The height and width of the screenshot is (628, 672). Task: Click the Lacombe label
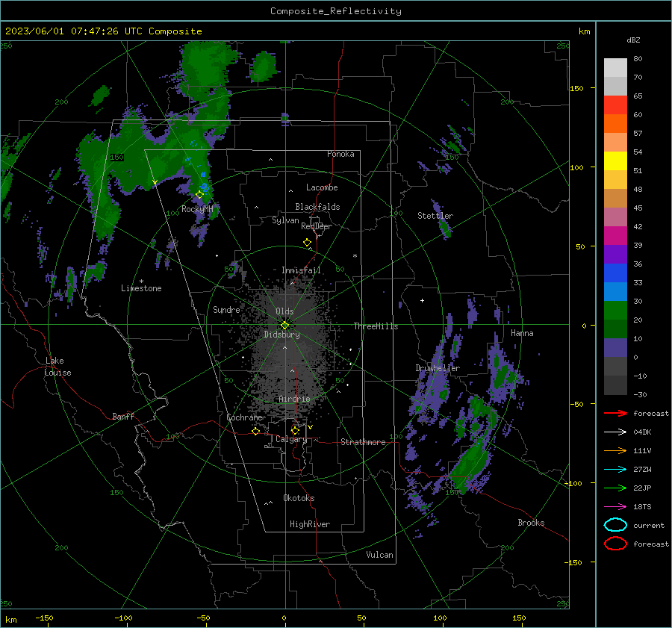point(322,187)
